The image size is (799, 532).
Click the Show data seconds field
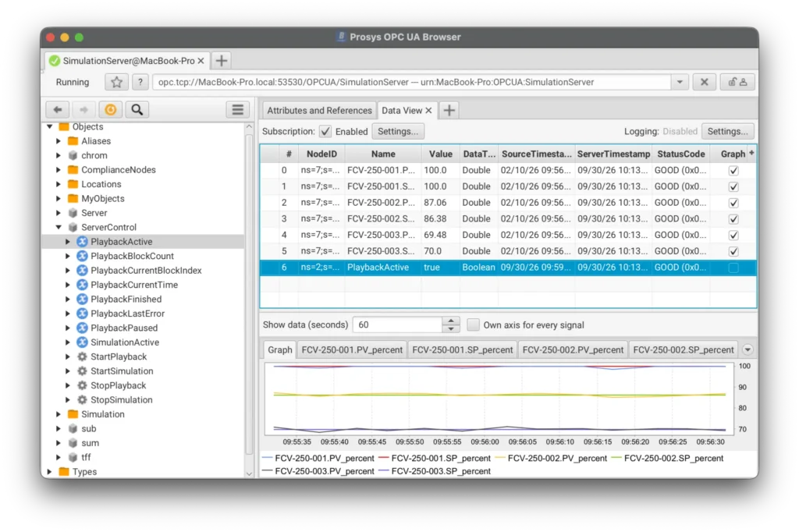(397, 325)
